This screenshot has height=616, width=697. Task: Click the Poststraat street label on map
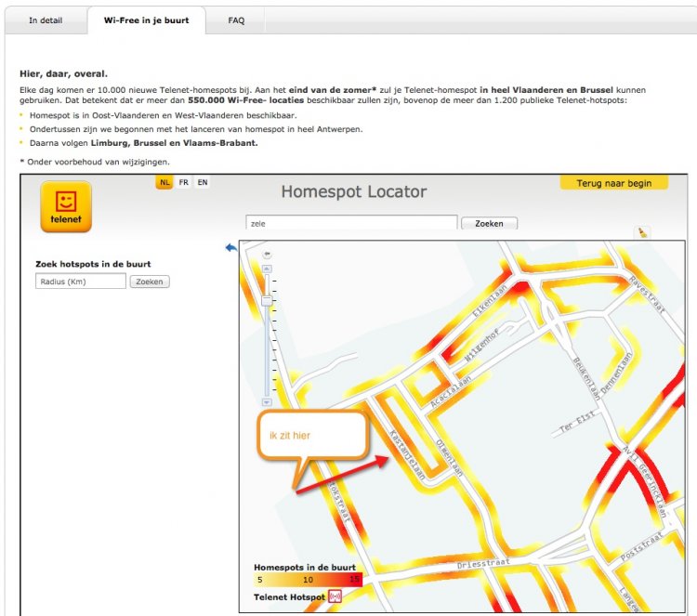click(x=641, y=545)
